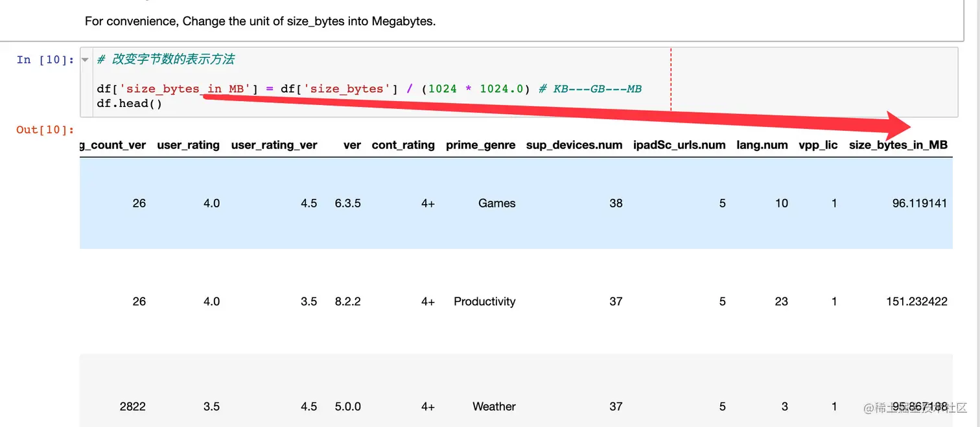This screenshot has width=980, height=427.
Task: Select the ipadSc_urls.num column header
Action: pyautogui.click(x=679, y=145)
